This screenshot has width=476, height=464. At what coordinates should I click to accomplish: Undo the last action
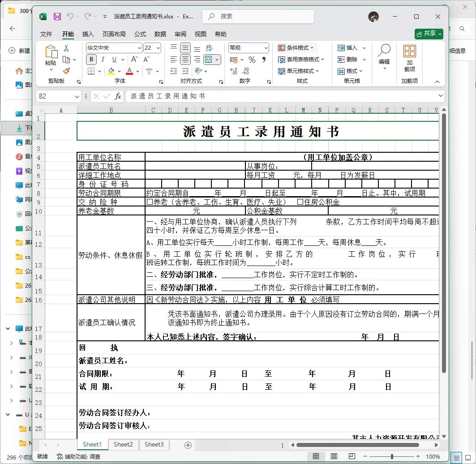[x=70, y=17]
